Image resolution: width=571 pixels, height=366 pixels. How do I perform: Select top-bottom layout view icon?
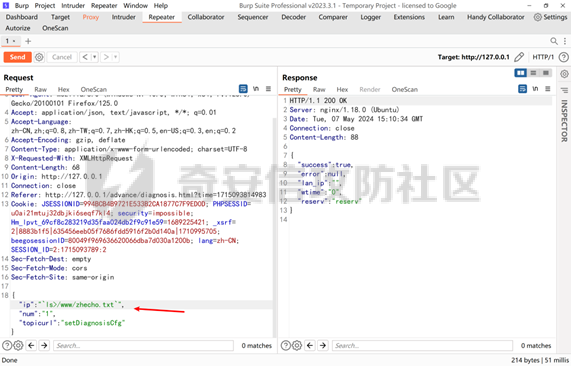(x=533, y=73)
